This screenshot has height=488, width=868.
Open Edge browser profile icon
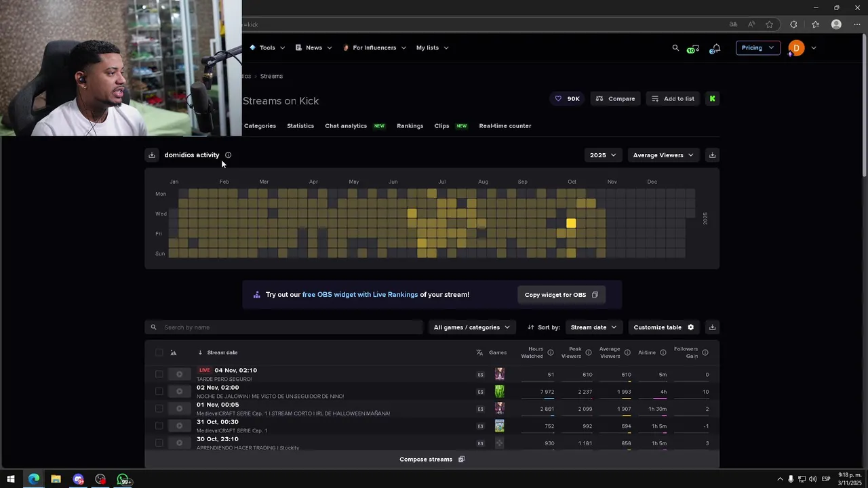[x=836, y=24]
